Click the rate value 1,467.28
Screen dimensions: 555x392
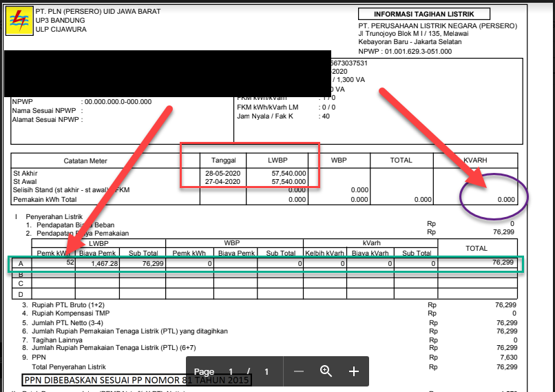point(104,263)
